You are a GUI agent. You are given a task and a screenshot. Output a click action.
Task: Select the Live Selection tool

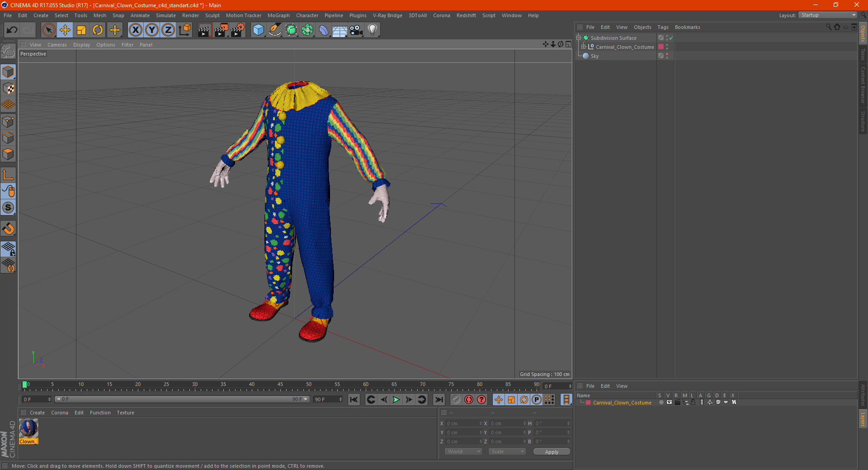click(48, 30)
